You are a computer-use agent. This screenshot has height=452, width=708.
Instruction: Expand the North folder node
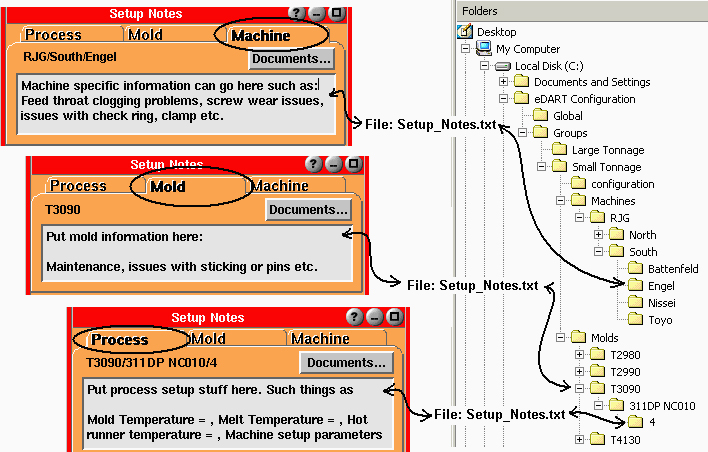pyautogui.click(x=598, y=234)
